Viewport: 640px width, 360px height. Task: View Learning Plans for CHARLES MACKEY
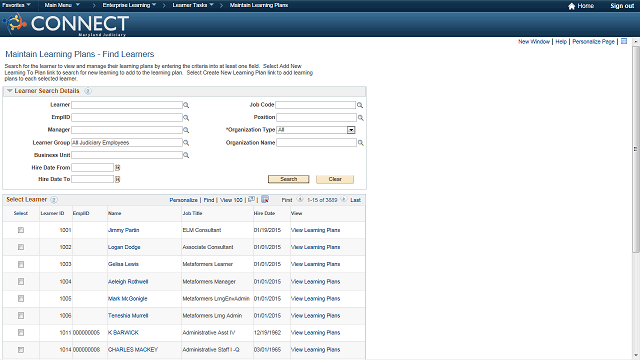click(x=315, y=350)
